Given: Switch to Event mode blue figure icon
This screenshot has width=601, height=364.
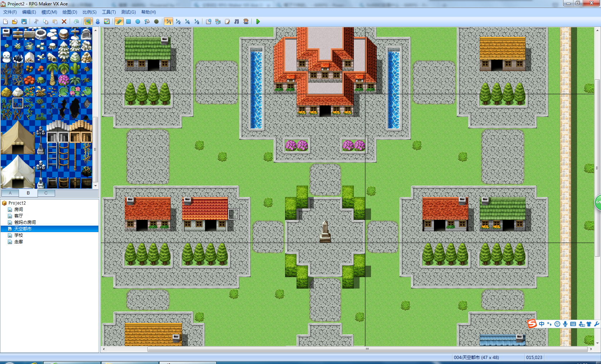Looking at the screenshot, I should (x=98, y=22).
